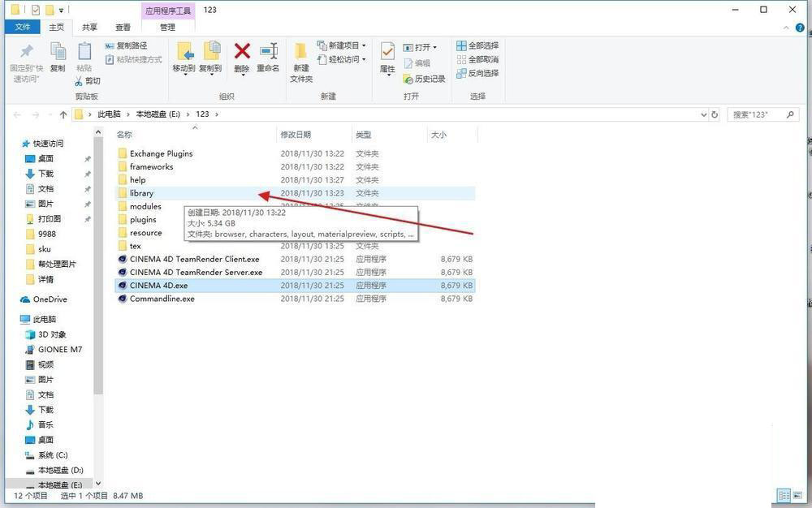
Task: Click the Copy ribbon button
Action: 58,57
